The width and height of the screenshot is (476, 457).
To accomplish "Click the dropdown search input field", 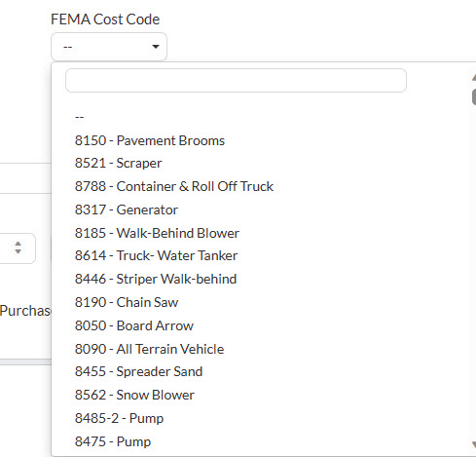I will point(236,80).
